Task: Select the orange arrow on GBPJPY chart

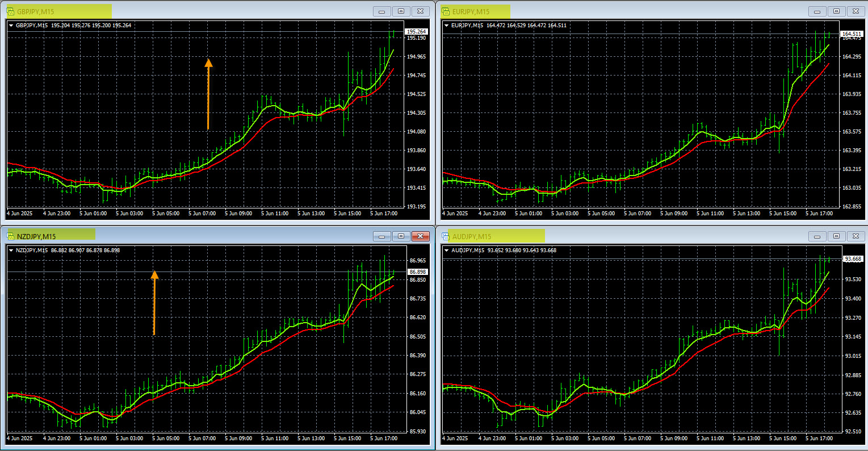Action: [208, 94]
